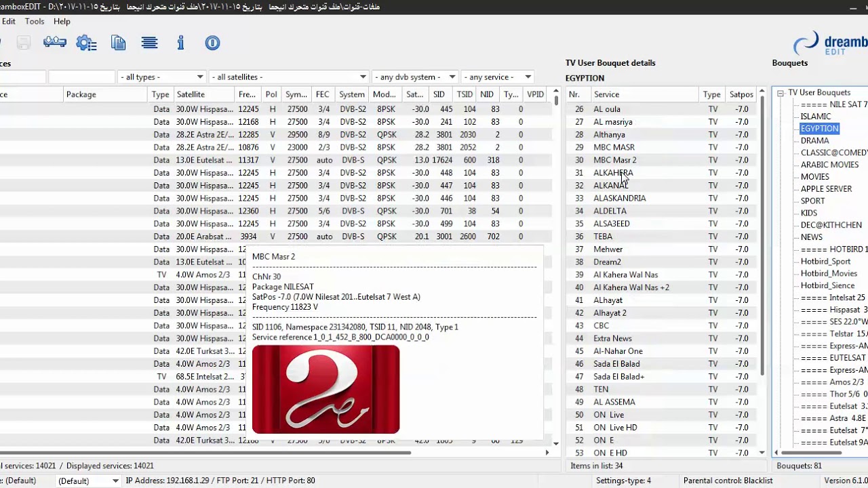Sort services by Package column header
868x488 pixels.
[x=106, y=94]
